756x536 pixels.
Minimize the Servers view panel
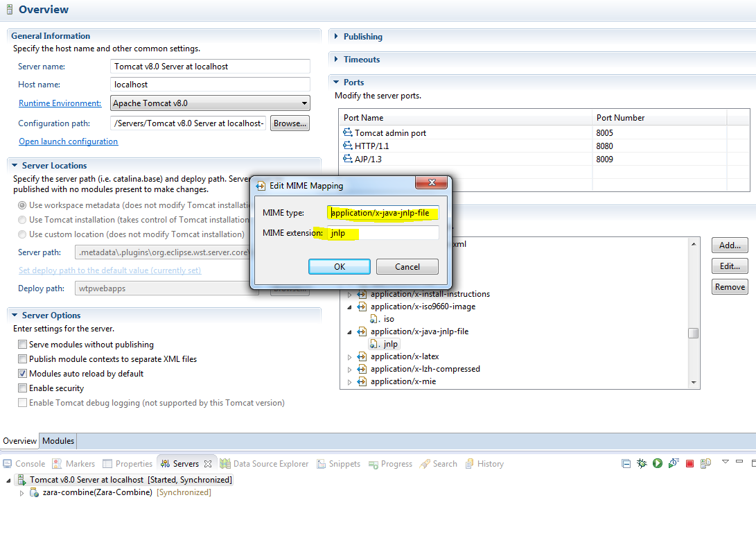(x=739, y=462)
